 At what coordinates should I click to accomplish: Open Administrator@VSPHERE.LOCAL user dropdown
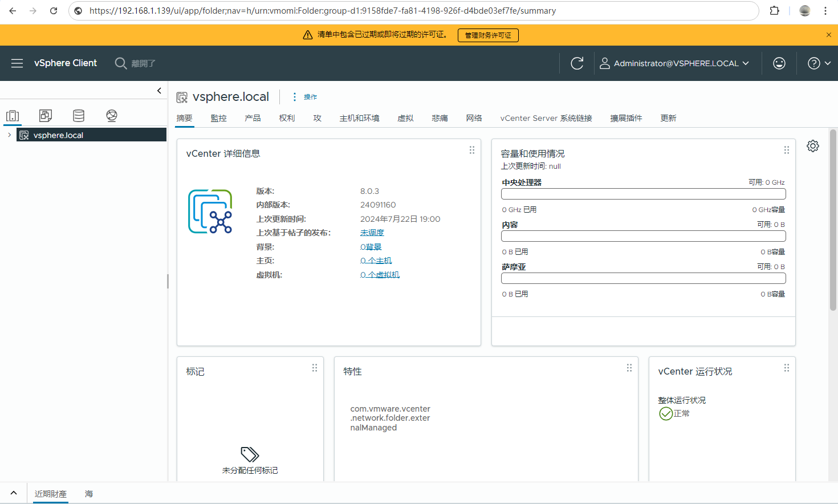[x=674, y=63]
